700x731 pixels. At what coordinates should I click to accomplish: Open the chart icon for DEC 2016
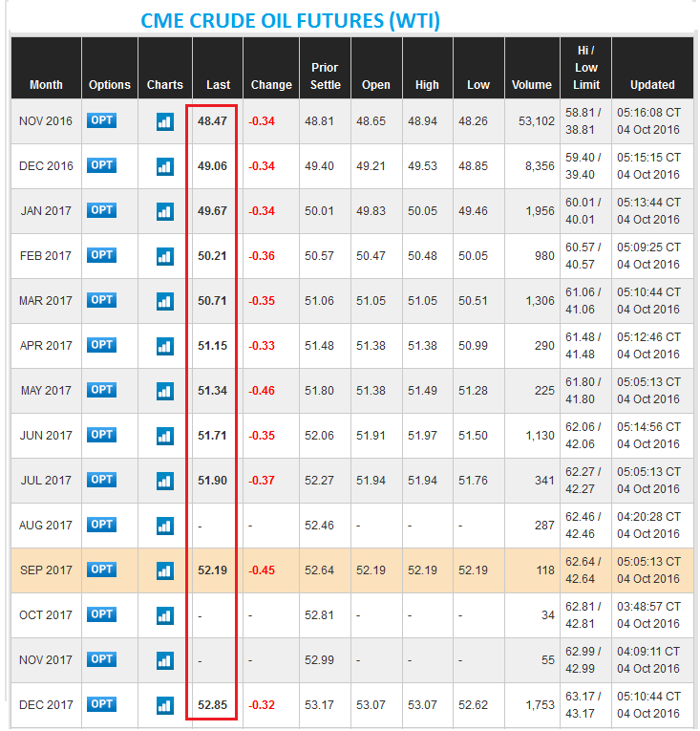click(165, 167)
